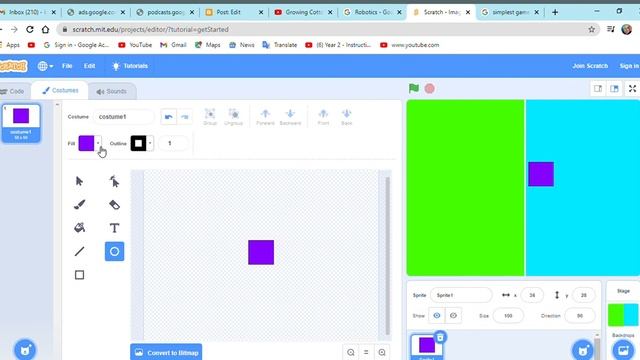Switch to large stage layout
Screen dimensions: 640x360
614,89
